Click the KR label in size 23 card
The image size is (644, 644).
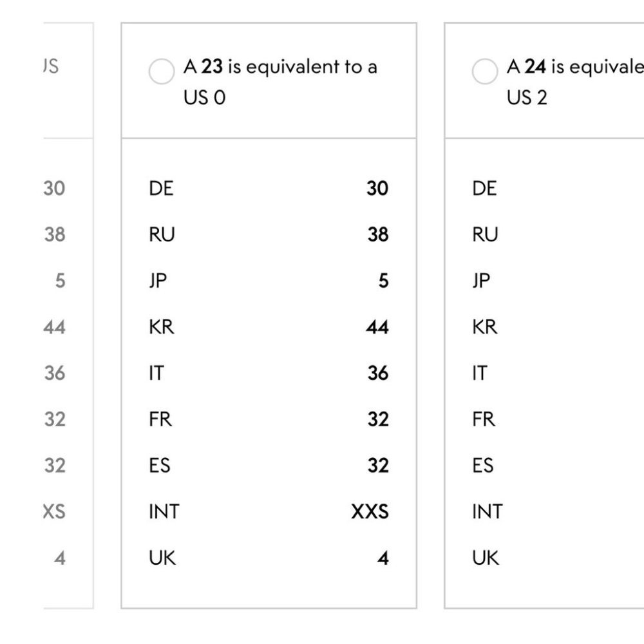click(x=162, y=327)
